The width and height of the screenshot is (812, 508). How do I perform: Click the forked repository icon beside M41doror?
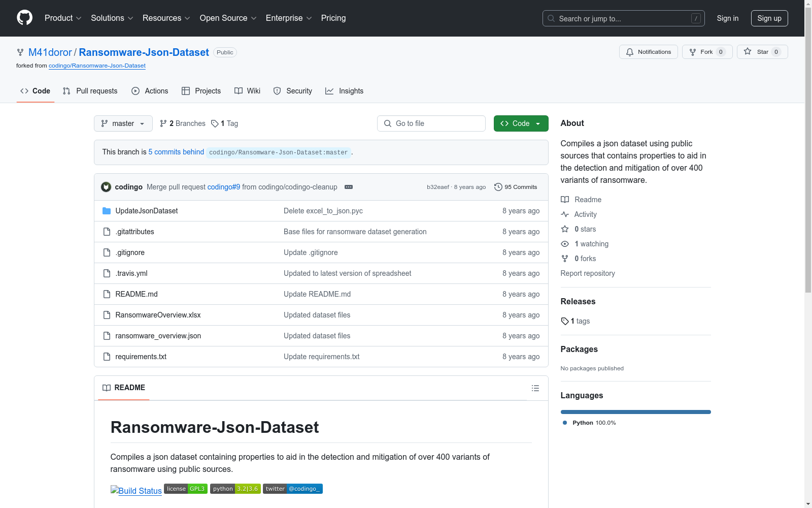coord(20,52)
